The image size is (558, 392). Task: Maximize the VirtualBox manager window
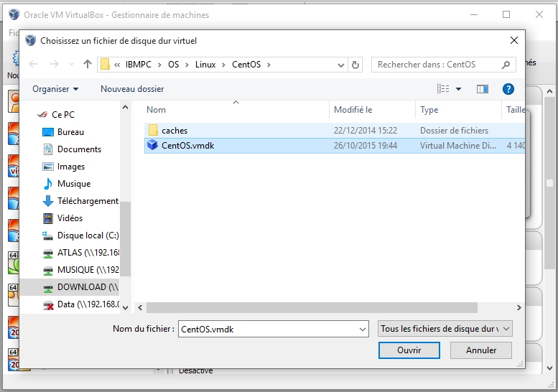point(506,14)
